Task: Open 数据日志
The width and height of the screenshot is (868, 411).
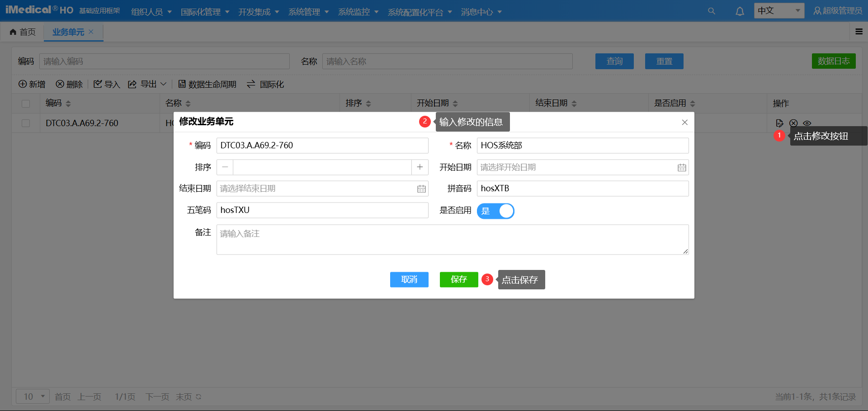Action: (x=834, y=61)
